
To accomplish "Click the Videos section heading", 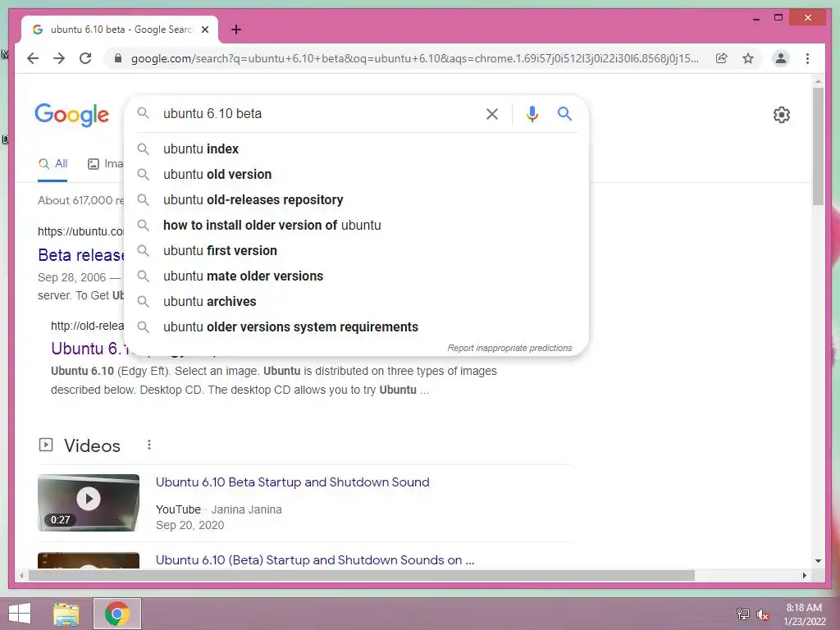I will pyautogui.click(x=92, y=445).
